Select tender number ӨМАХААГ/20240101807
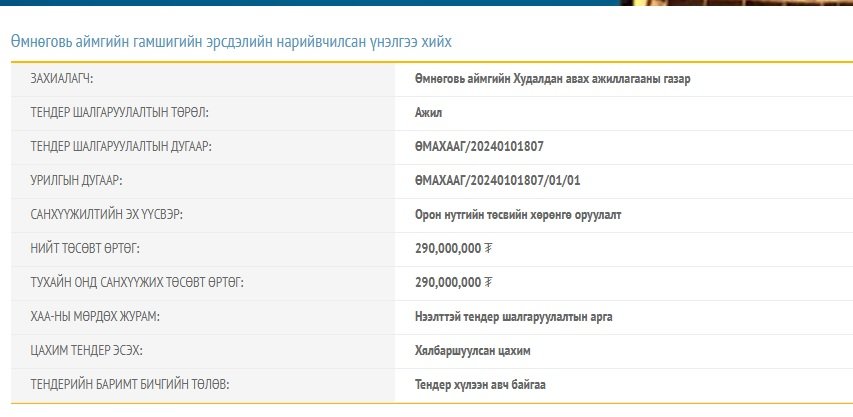 [x=479, y=146]
